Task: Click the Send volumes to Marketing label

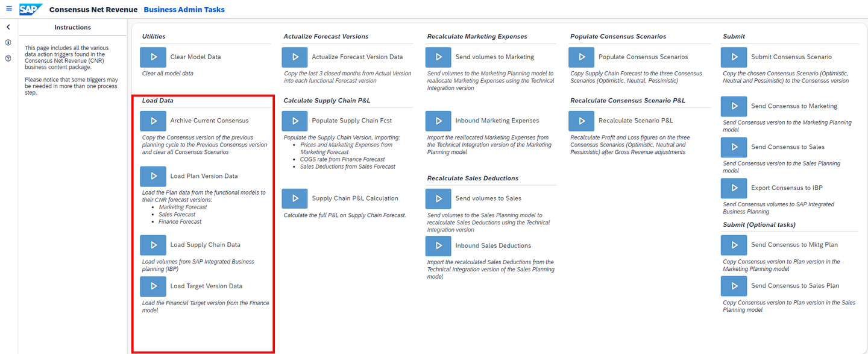Action: (x=494, y=57)
